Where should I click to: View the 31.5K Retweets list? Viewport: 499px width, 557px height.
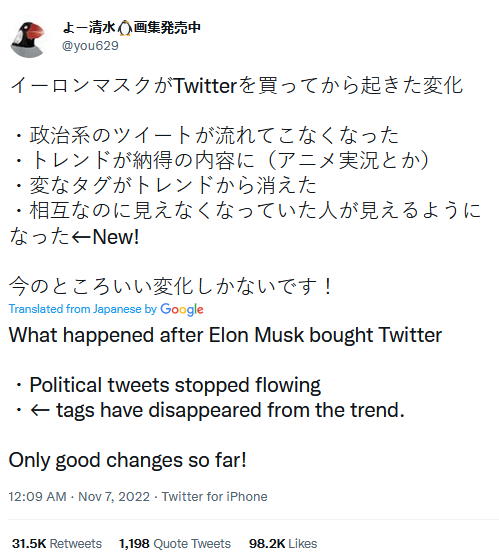(x=57, y=544)
